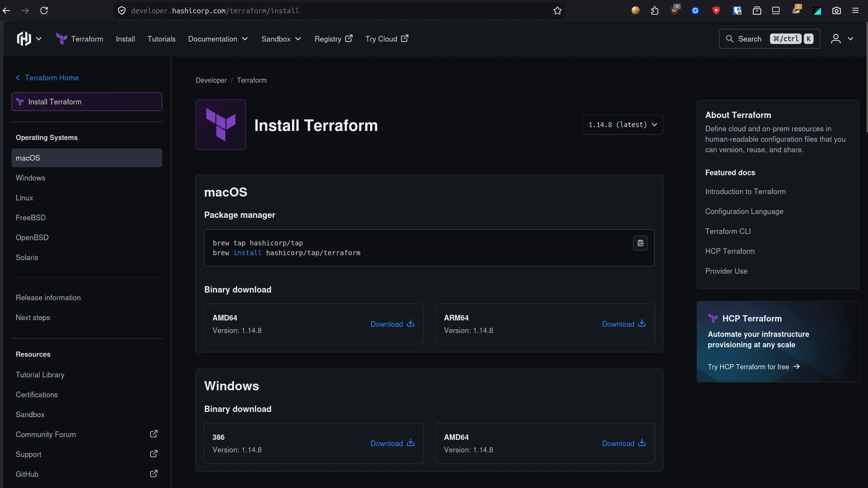This screenshot has width=868, height=488.
Task: Open Introduction to Terraform doc
Action: (745, 191)
